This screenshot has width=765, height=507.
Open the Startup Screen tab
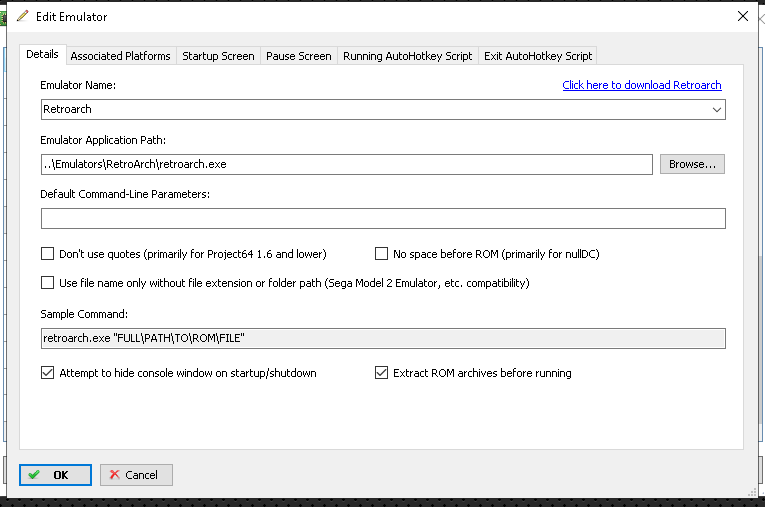tap(218, 56)
